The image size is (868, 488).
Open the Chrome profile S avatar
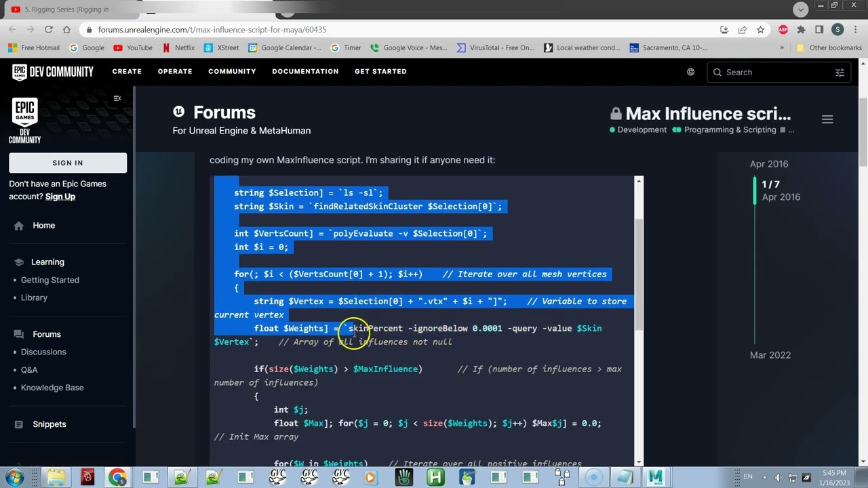(x=837, y=30)
